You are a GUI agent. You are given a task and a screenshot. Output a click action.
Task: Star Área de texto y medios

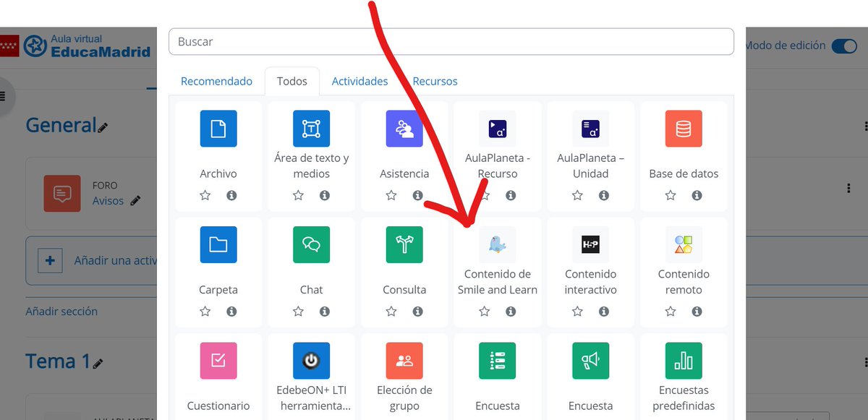pyautogui.click(x=298, y=195)
